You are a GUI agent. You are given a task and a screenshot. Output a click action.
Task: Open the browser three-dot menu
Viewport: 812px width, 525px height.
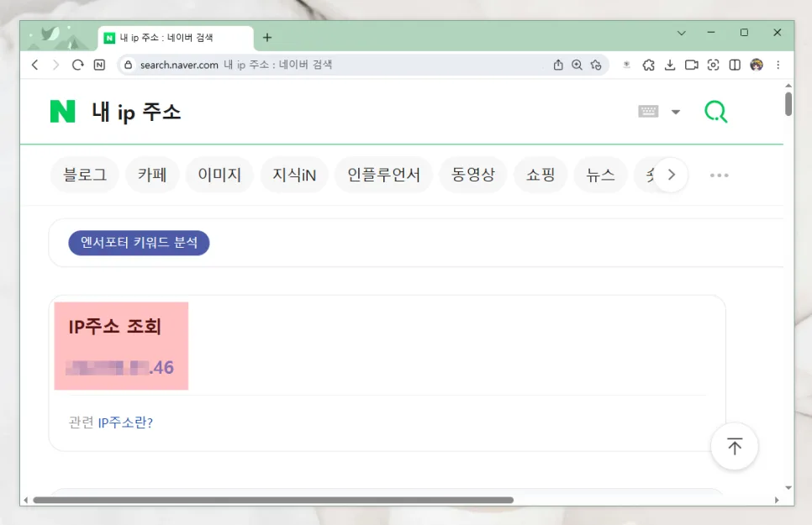click(778, 65)
